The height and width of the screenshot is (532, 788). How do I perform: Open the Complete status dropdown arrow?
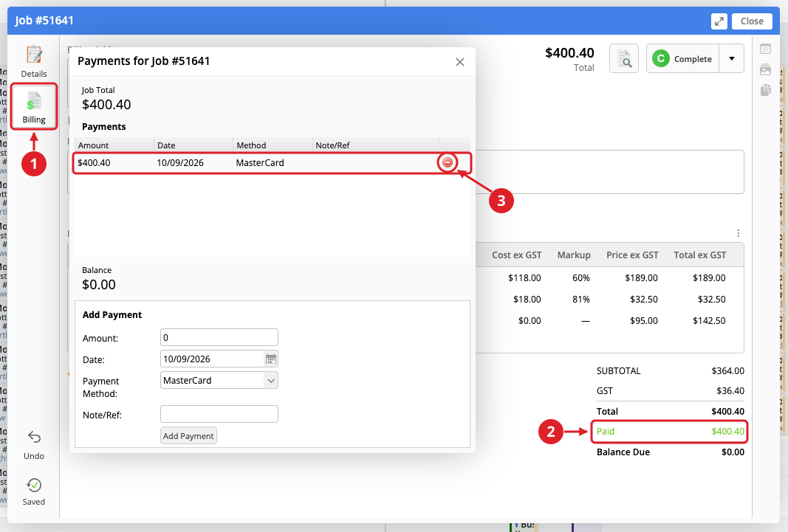click(732, 59)
